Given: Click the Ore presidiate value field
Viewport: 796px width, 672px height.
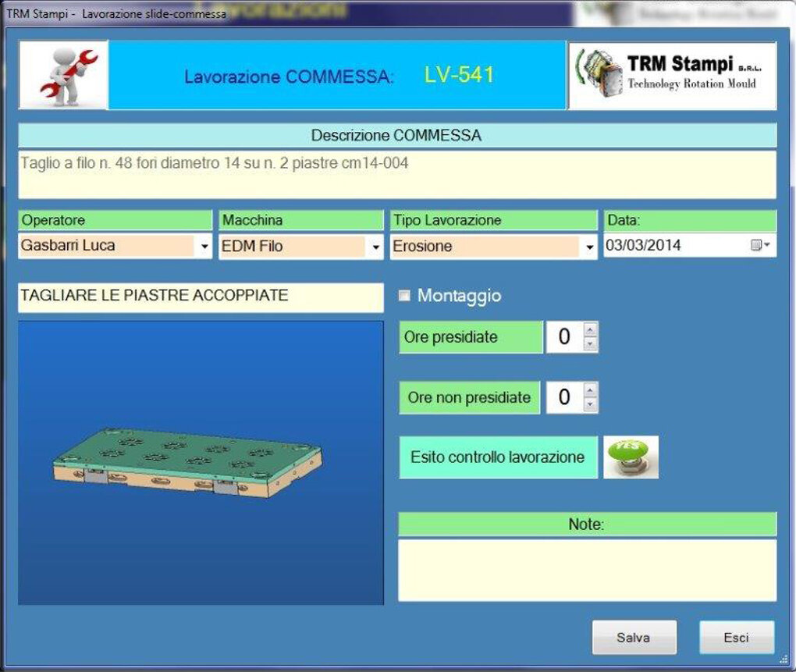Looking at the screenshot, I should (564, 337).
